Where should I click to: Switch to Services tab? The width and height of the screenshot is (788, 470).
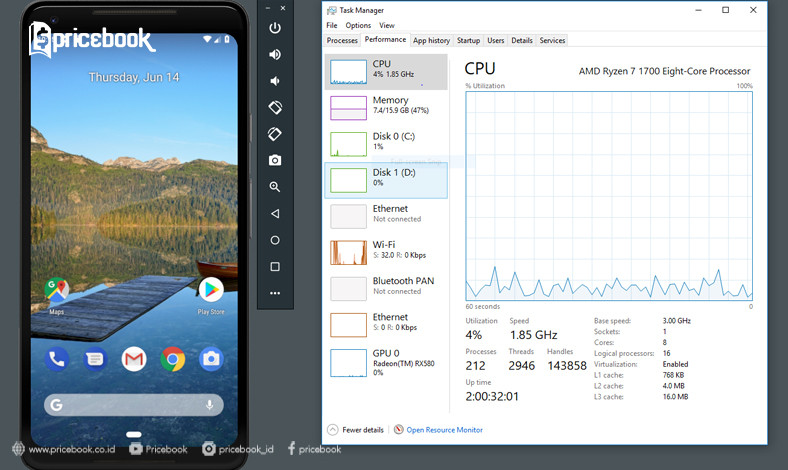(552, 40)
